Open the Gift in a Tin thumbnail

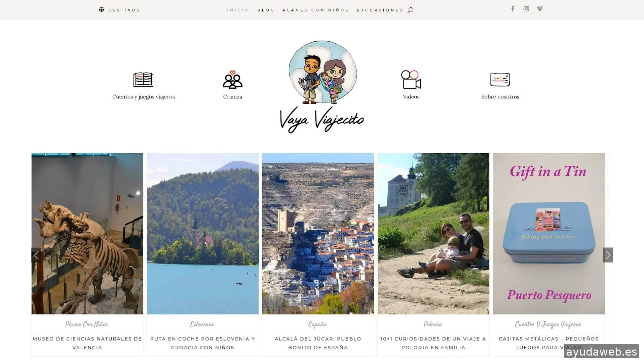549,234
